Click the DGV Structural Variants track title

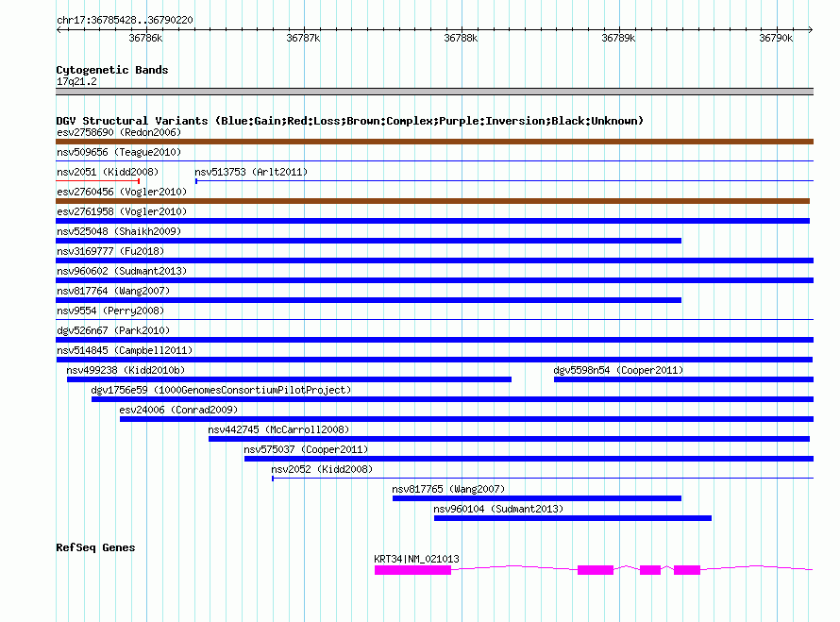click(x=349, y=121)
